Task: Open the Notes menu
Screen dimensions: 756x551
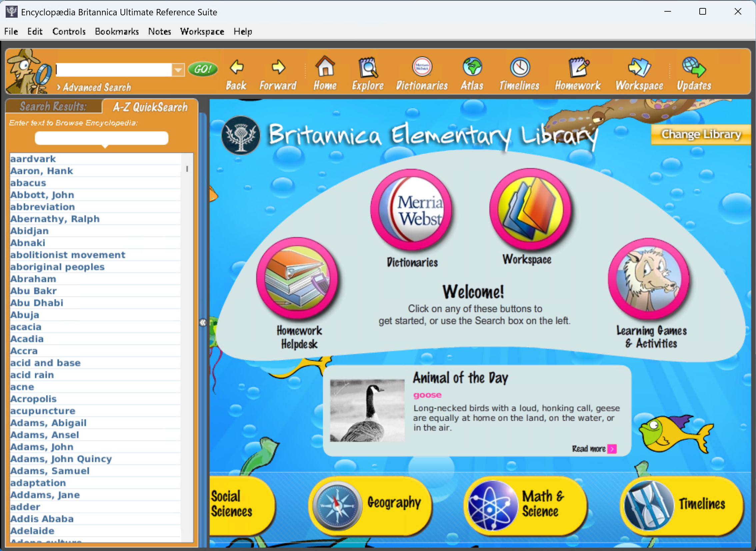Action: (x=160, y=31)
